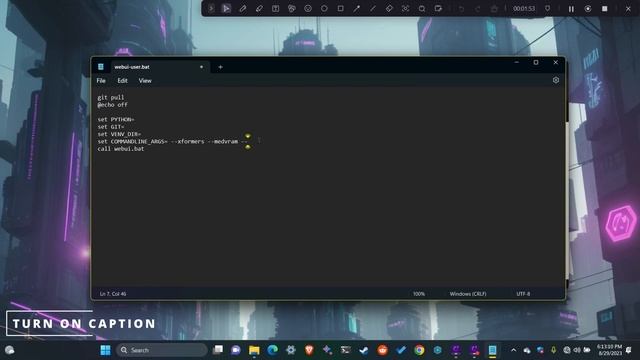Click the 100% zoom level in status bar
The height and width of the screenshot is (360, 640).
click(419, 294)
